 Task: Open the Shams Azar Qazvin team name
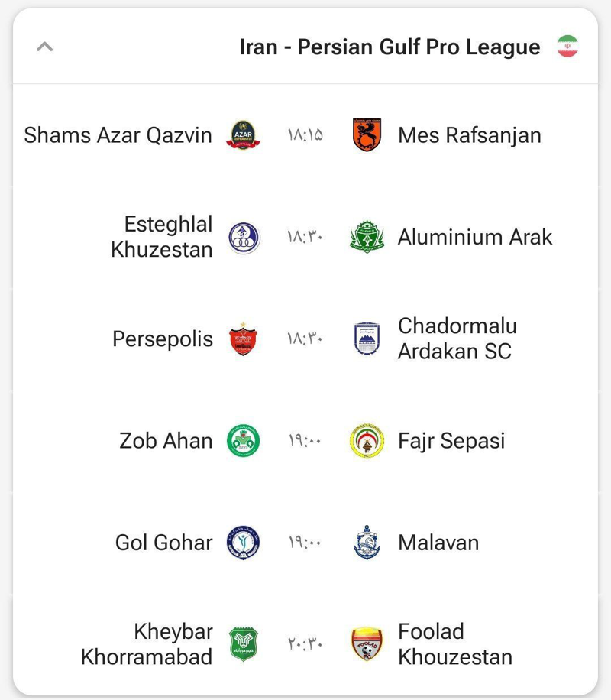pyautogui.click(x=118, y=135)
